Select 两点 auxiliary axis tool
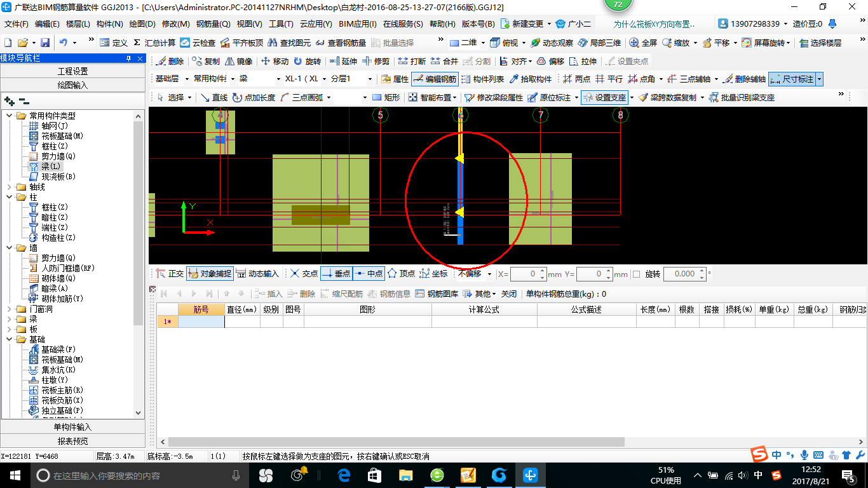 tap(576, 79)
